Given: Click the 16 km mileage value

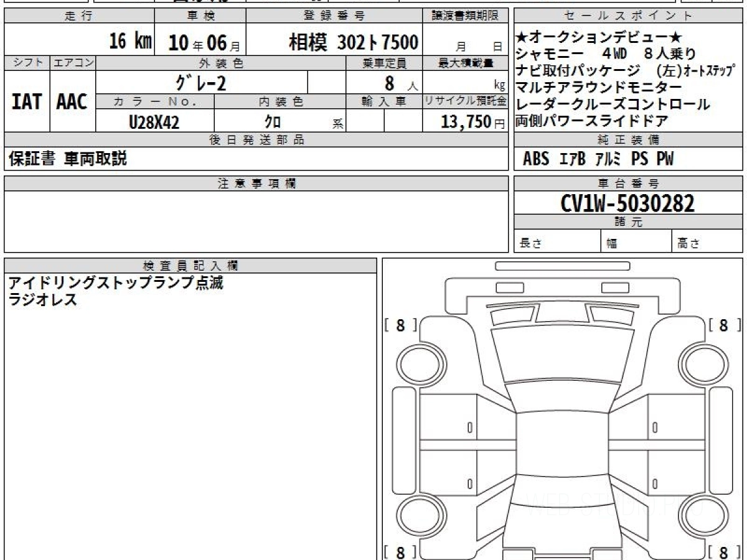Looking at the screenshot, I should [x=130, y=42].
